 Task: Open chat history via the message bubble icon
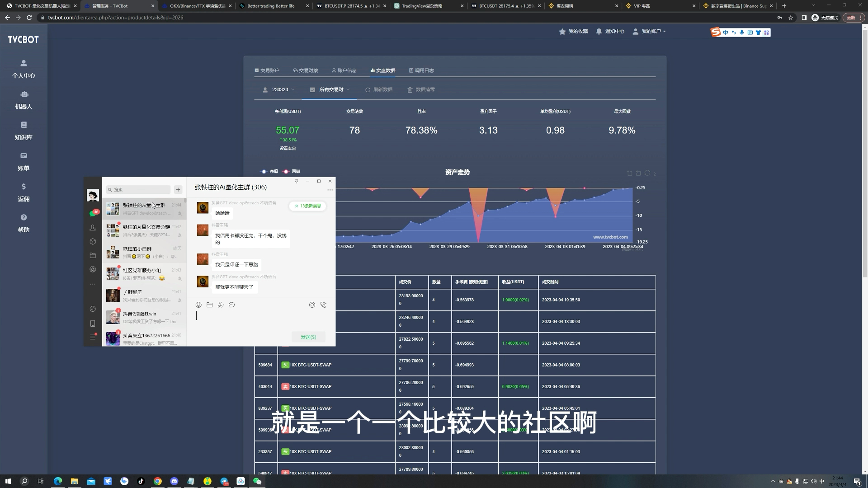point(232,305)
